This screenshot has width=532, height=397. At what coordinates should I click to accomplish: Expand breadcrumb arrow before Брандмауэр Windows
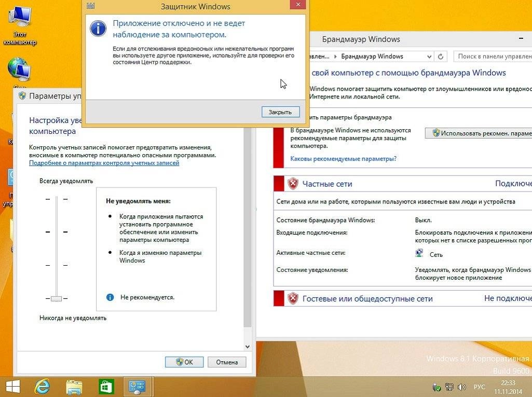[x=336, y=57]
